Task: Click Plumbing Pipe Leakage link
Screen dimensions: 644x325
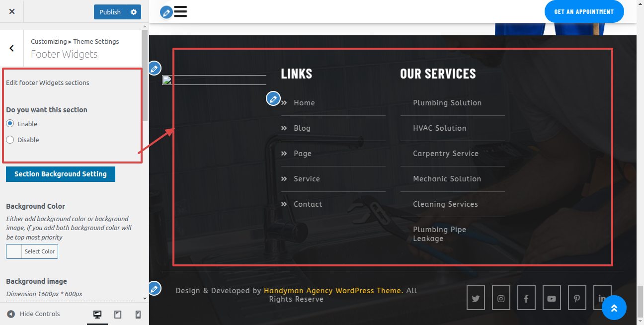Action: coord(440,234)
